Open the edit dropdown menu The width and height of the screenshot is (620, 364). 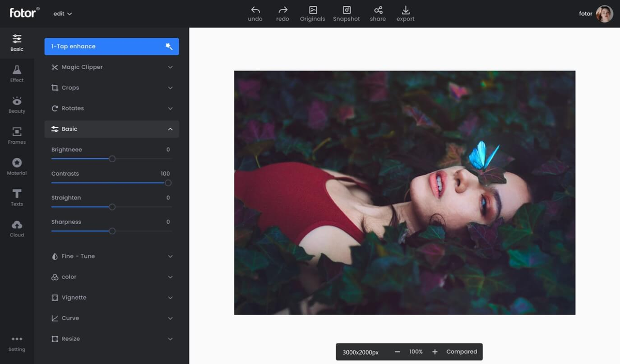coord(62,13)
